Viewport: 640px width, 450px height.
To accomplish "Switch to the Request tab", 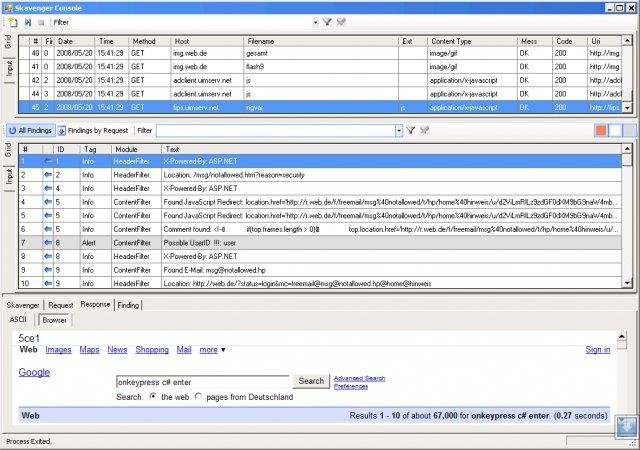I will pos(60,305).
